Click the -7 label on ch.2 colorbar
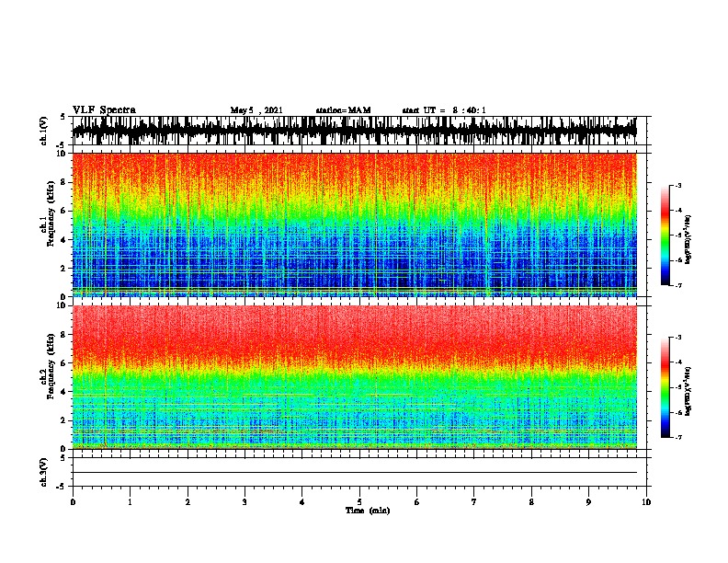The image size is (728, 563). click(677, 437)
